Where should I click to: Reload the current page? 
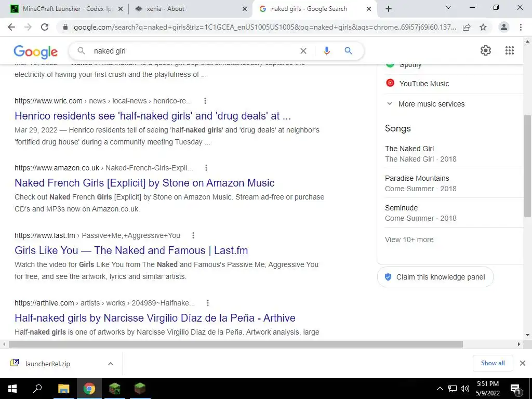point(45,27)
